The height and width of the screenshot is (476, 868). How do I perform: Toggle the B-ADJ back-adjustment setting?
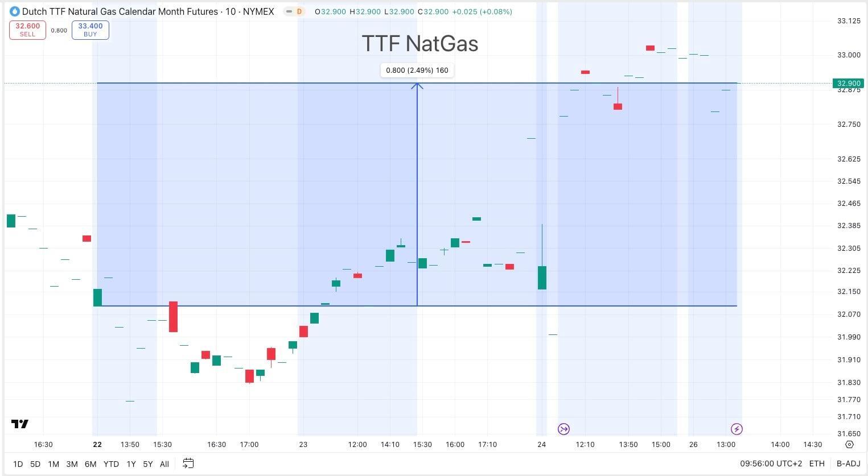click(848, 464)
